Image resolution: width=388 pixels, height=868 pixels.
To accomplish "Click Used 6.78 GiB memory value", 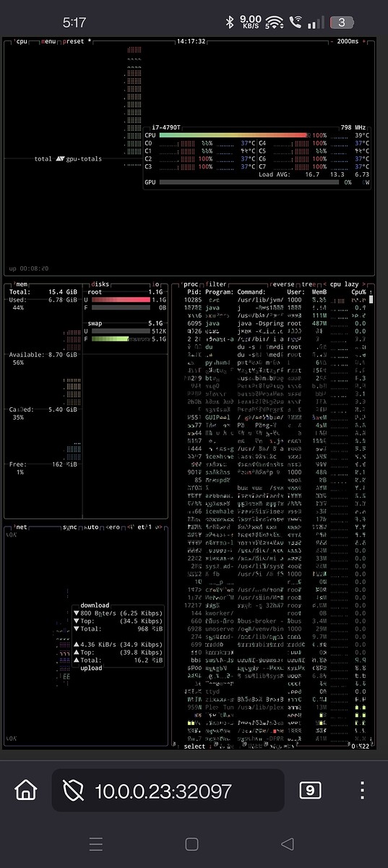I will [61, 299].
